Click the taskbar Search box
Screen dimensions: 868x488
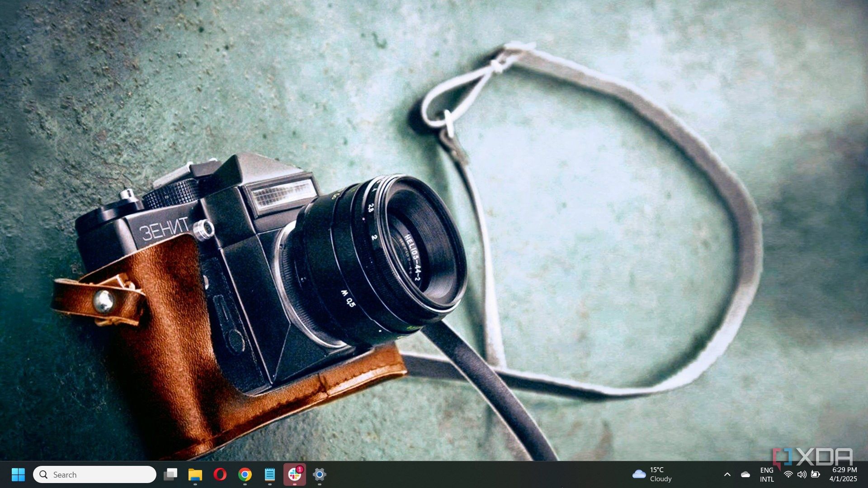click(x=94, y=474)
